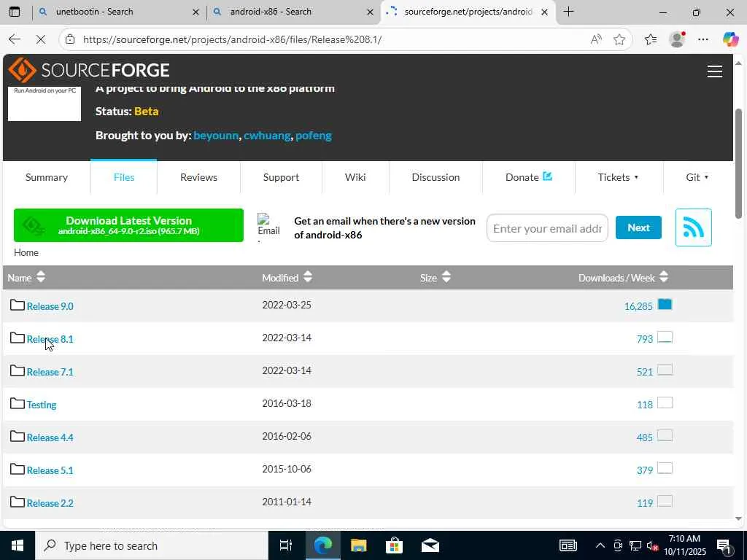747x560 pixels.
Task: Open Microsoft Store from taskbar
Action: 394,545
